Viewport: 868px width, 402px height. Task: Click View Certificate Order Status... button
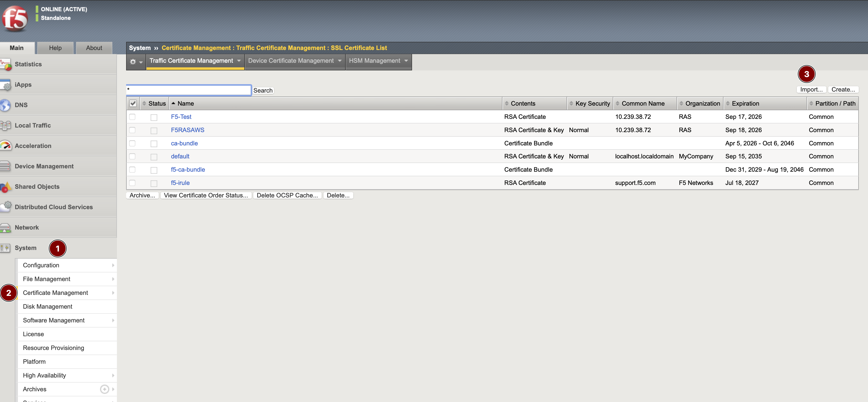click(206, 195)
